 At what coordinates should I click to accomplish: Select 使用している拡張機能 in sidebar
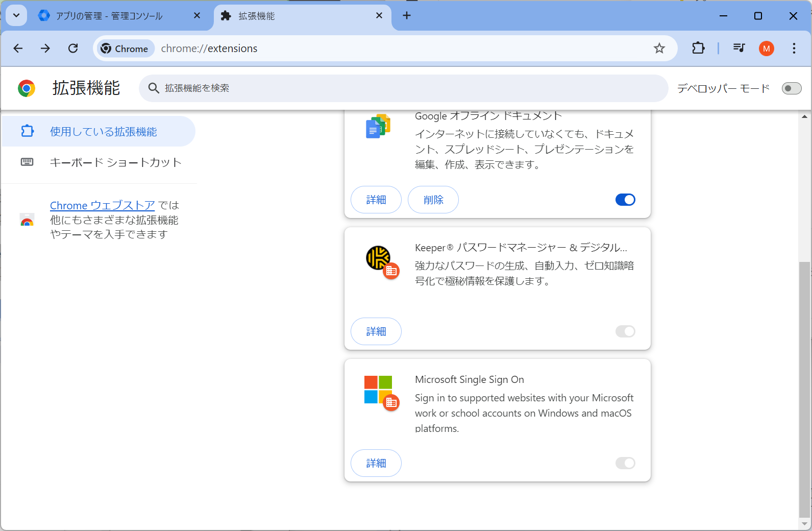(99, 132)
